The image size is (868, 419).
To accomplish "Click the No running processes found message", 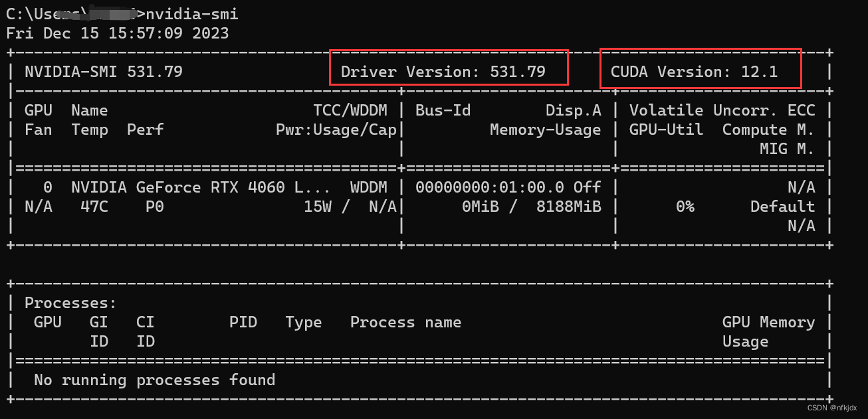I will pyautogui.click(x=155, y=380).
